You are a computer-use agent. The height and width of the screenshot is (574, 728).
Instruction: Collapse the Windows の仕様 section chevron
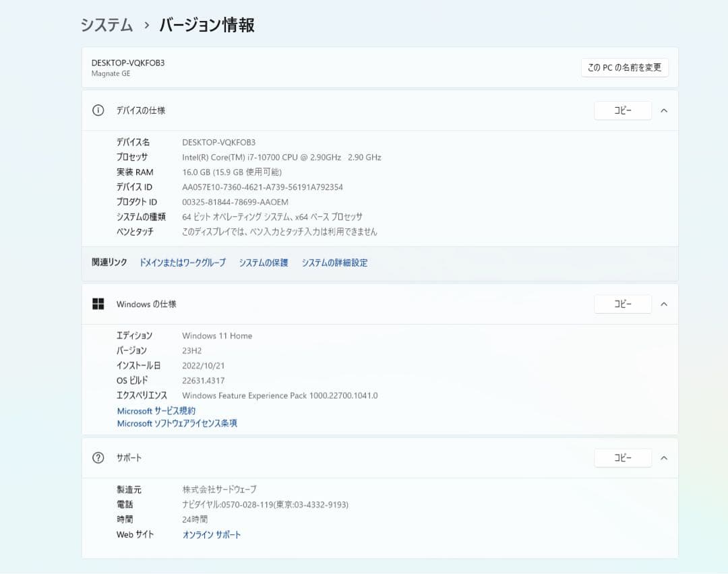point(665,304)
